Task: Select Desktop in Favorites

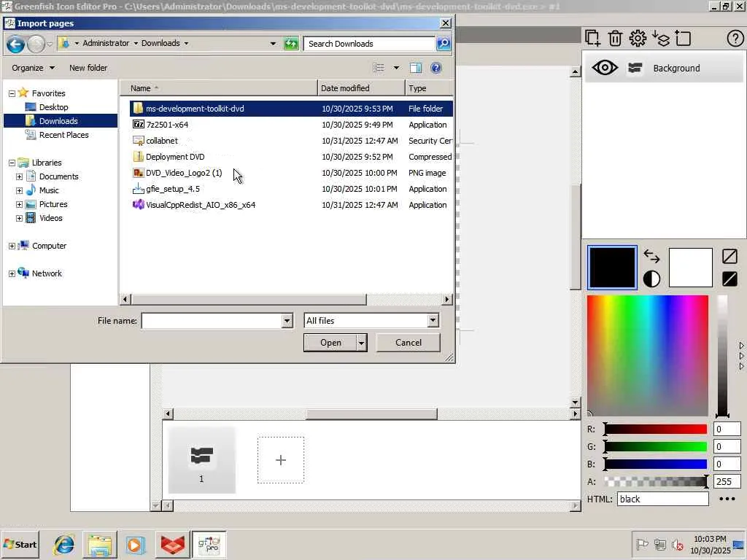Action: (x=53, y=107)
